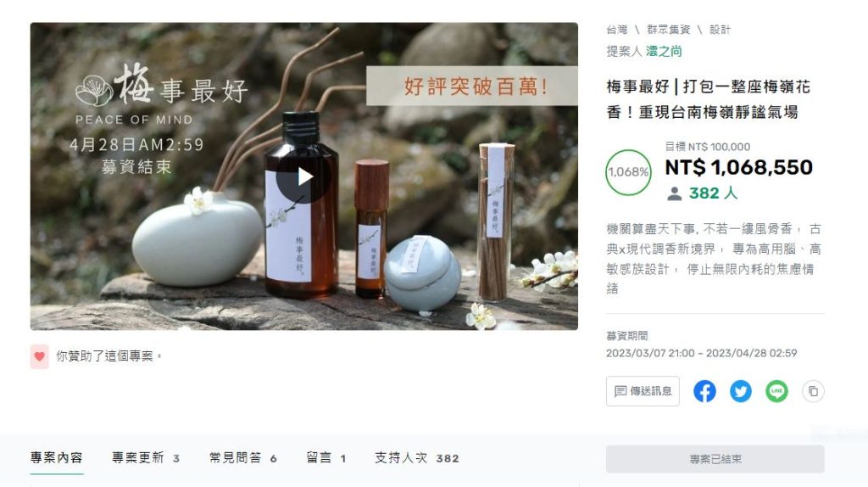Share the project on Facebook

click(x=704, y=391)
